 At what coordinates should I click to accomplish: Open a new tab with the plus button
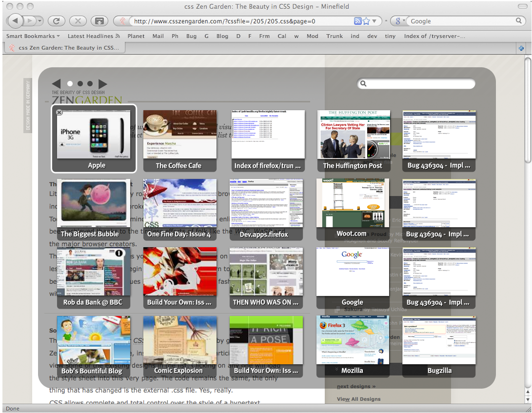point(521,48)
